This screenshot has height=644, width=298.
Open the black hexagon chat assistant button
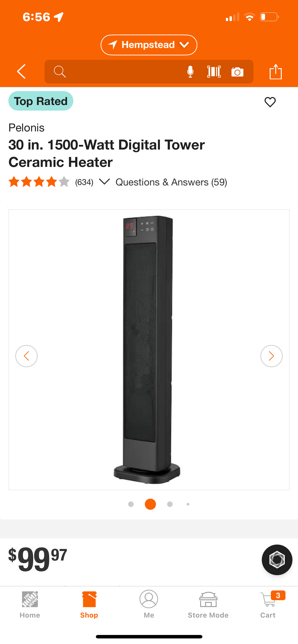coord(277,560)
